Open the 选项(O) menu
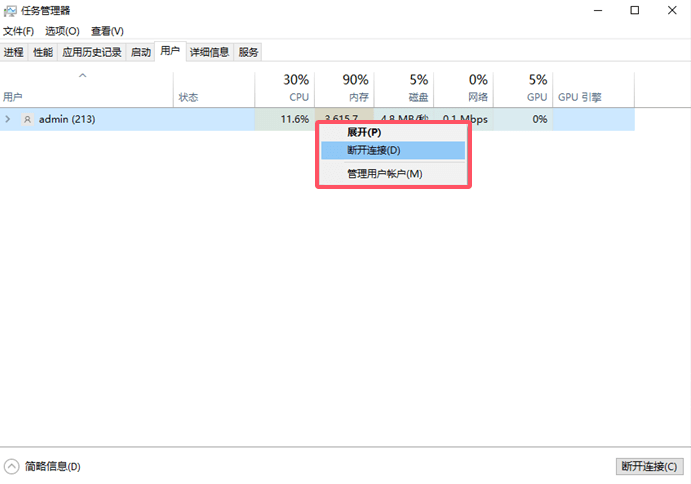The height and width of the screenshot is (484, 691). coord(62,31)
